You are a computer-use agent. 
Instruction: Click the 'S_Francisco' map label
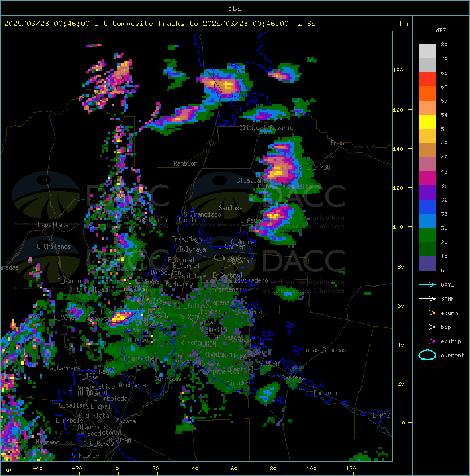pyautogui.click(x=202, y=214)
